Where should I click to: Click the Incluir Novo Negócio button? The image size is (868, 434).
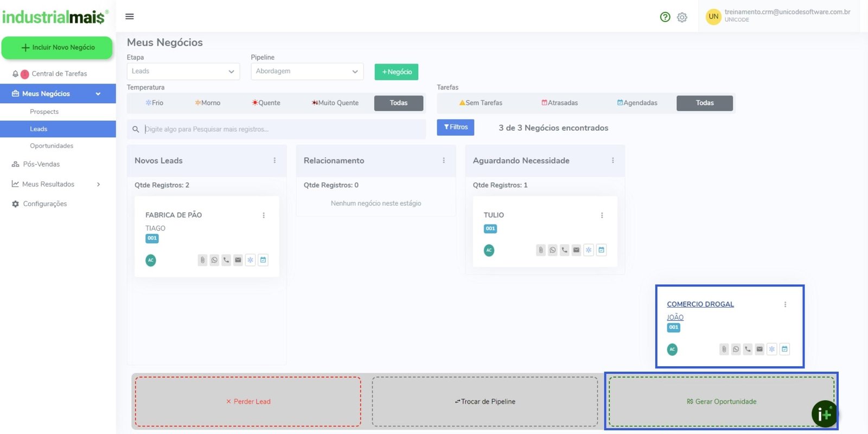coord(57,48)
